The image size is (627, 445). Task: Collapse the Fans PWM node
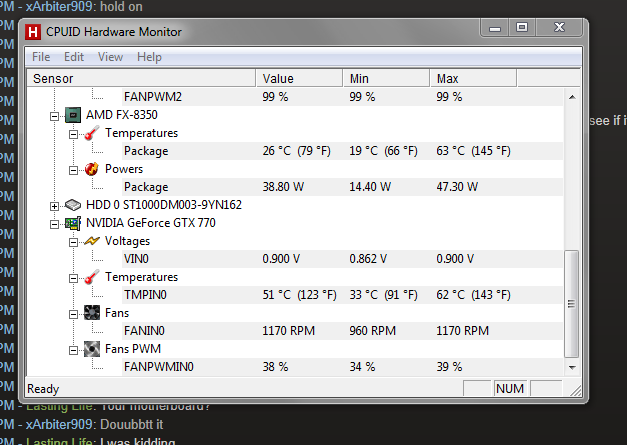coord(73,350)
